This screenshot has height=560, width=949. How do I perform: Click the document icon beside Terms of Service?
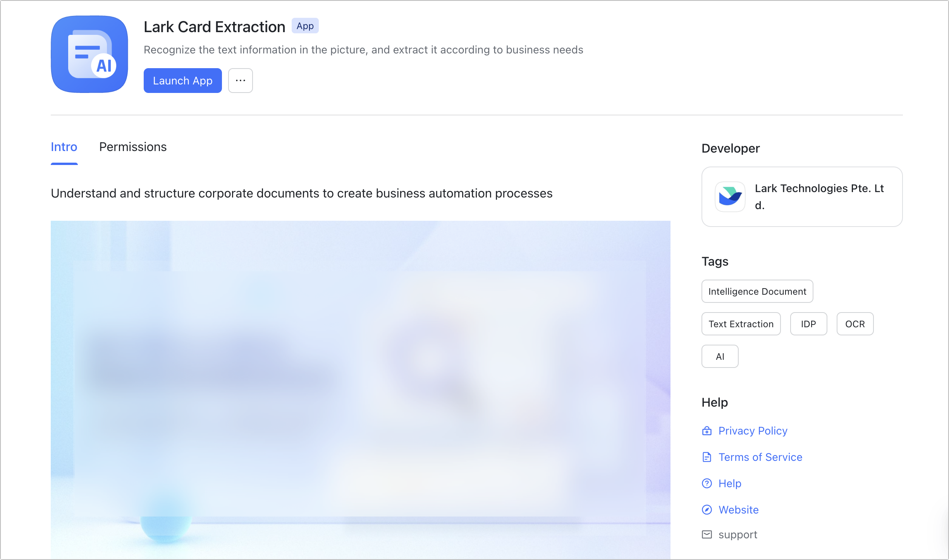(707, 457)
